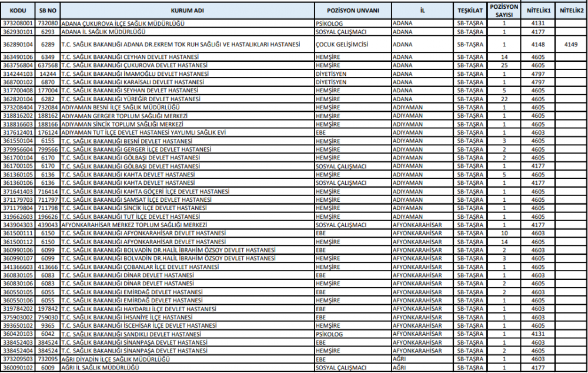Select SB number 732095
The width and height of the screenshot is (588, 373).
click(48, 359)
